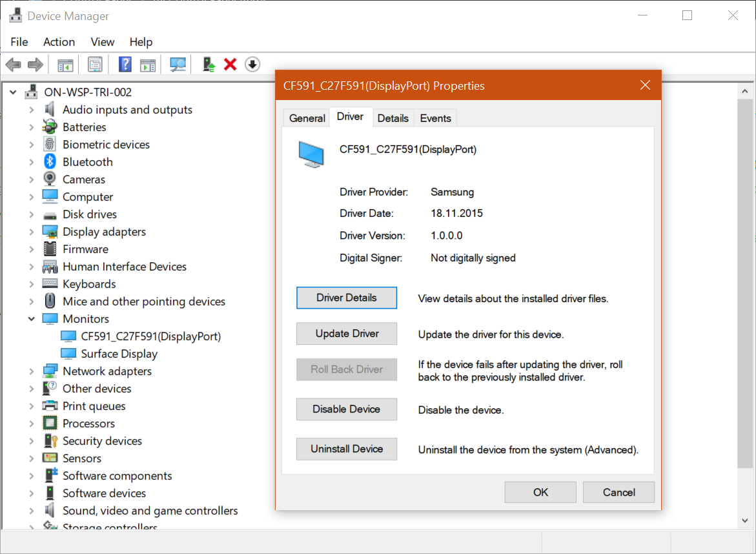Select the Biometric devices fingerprint icon
The width and height of the screenshot is (756, 554).
(x=50, y=144)
